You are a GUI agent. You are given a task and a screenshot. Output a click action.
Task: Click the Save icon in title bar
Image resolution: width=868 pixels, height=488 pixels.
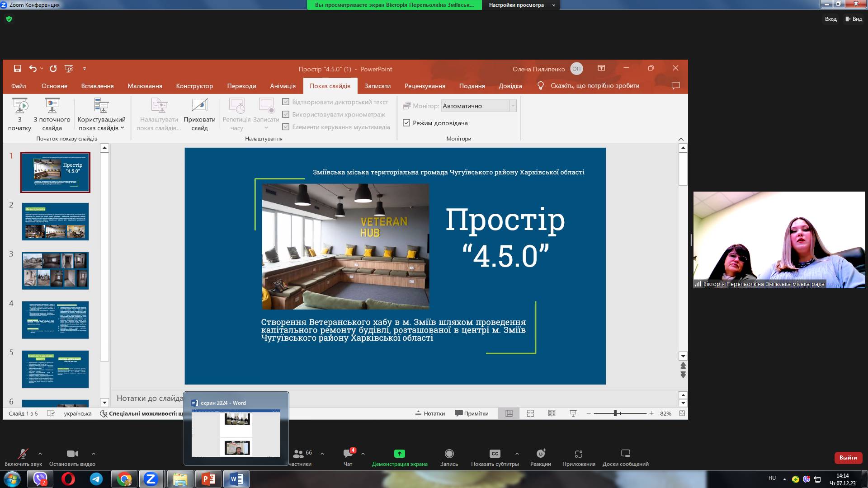[17, 69]
